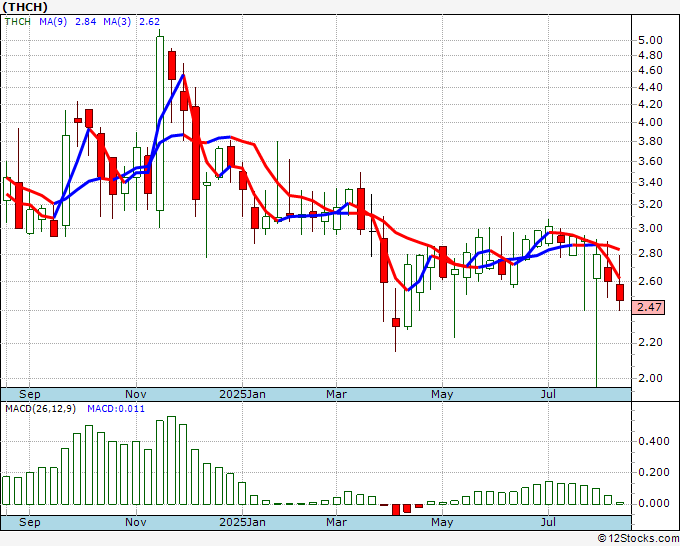The image size is (680, 546).
Task: Click the highlighted 2.47 current price tag
Action: click(x=648, y=307)
